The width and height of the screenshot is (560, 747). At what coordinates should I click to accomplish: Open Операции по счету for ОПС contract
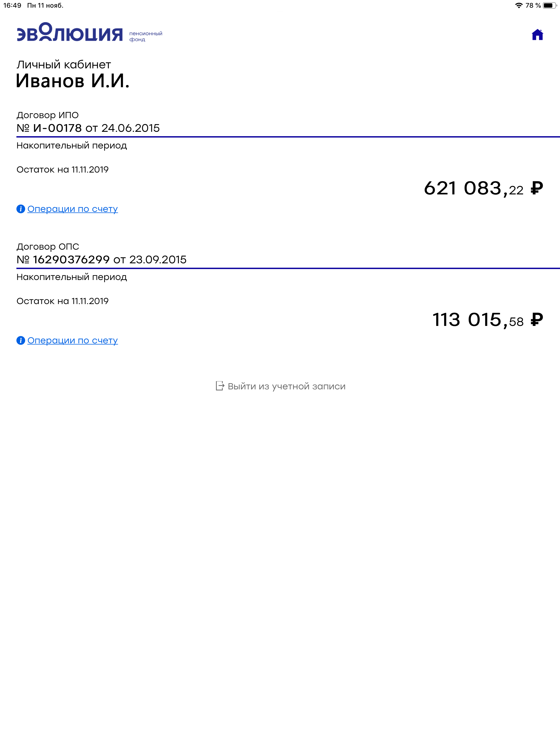click(x=72, y=340)
